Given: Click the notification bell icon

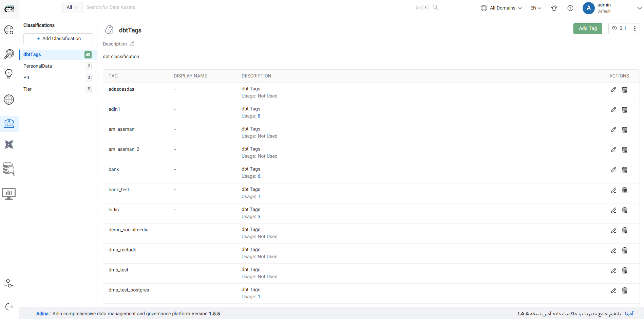Looking at the screenshot, I should [x=554, y=8].
